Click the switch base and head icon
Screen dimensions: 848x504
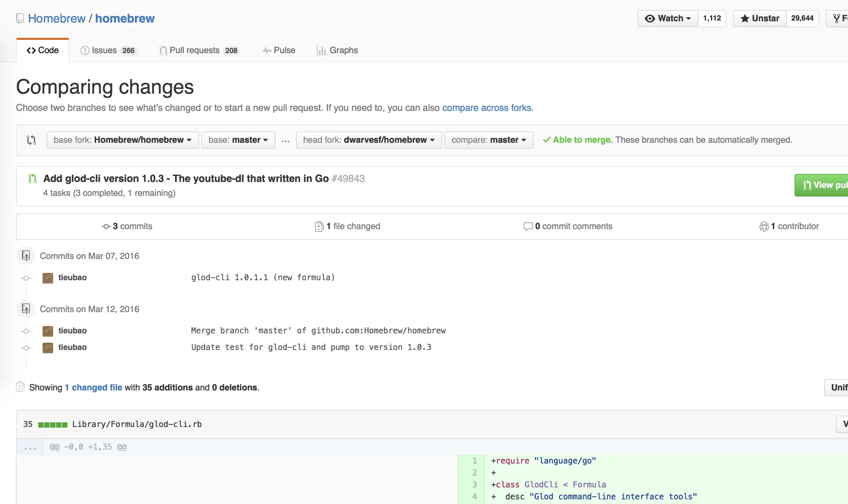pyautogui.click(x=31, y=140)
